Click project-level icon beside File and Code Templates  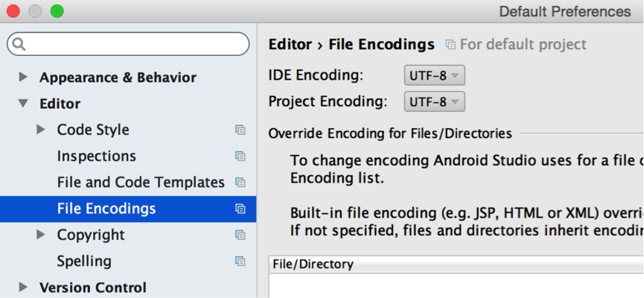click(x=240, y=183)
